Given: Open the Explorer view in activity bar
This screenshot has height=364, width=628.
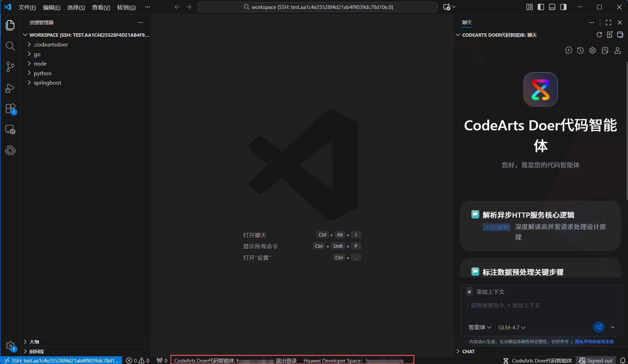Looking at the screenshot, I should tap(10, 25).
